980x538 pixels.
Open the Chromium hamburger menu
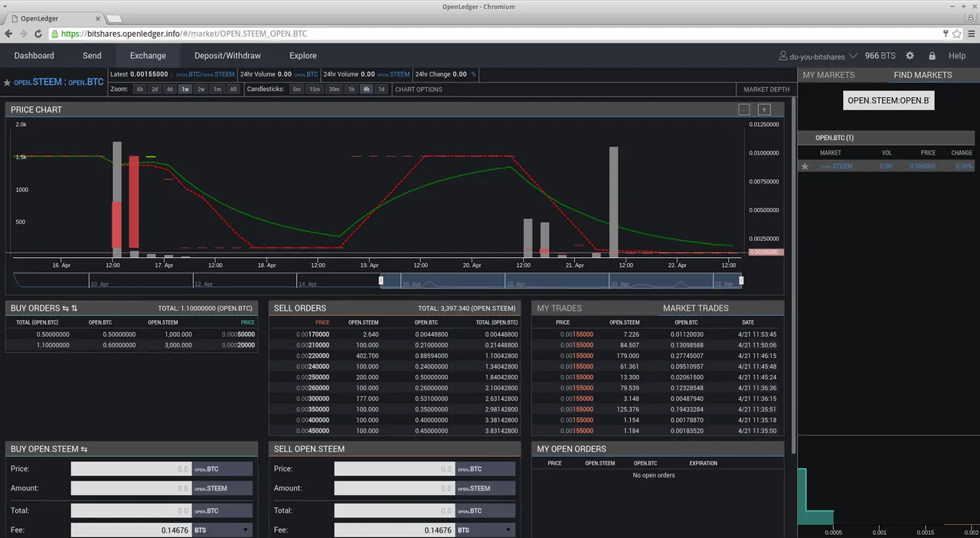click(972, 34)
